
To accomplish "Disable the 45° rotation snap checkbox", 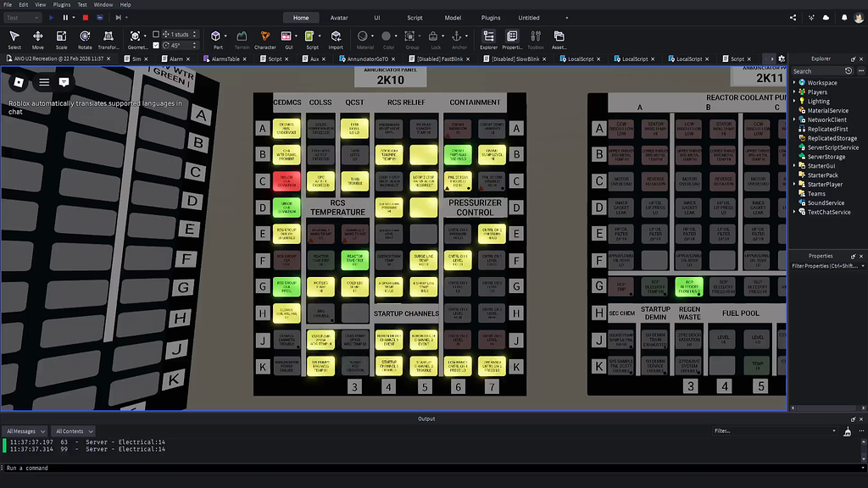I will (156, 46).
